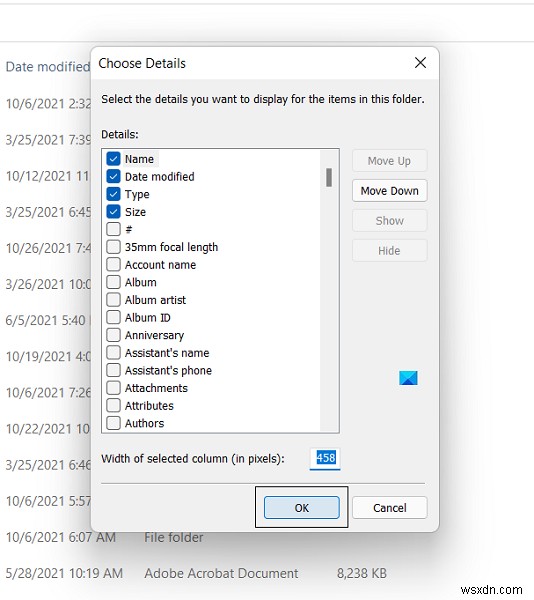Click the Hide button
The height and width of the screenshot is (600, 534).
389,250
